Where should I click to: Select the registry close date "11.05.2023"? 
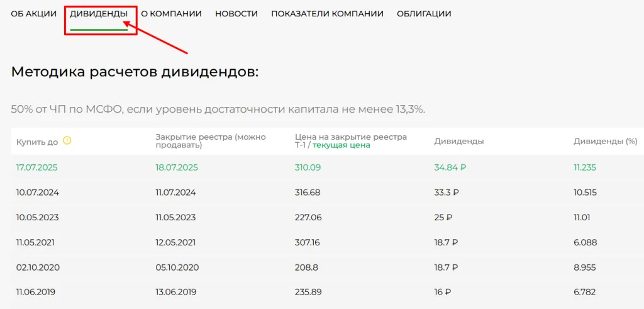pos(176,218)
